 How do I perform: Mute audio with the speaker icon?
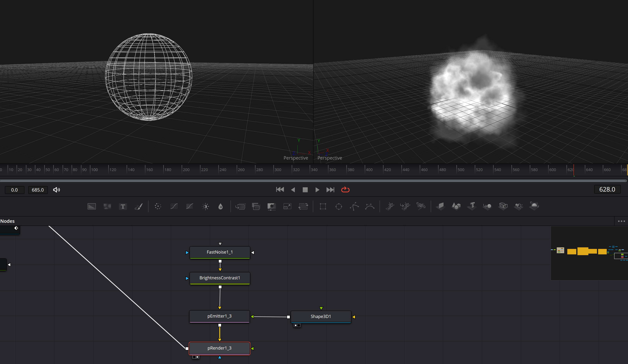coord(56,190)
